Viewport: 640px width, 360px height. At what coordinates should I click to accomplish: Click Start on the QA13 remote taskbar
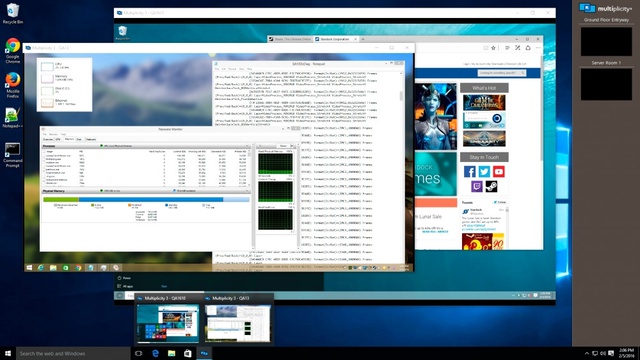29,268
